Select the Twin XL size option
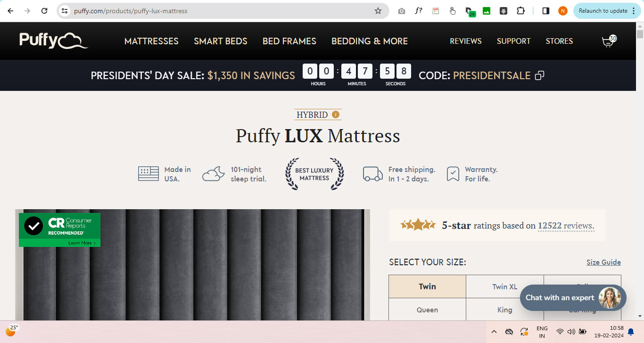This screenshot has height=343, width=644. (x=504, y=286)
